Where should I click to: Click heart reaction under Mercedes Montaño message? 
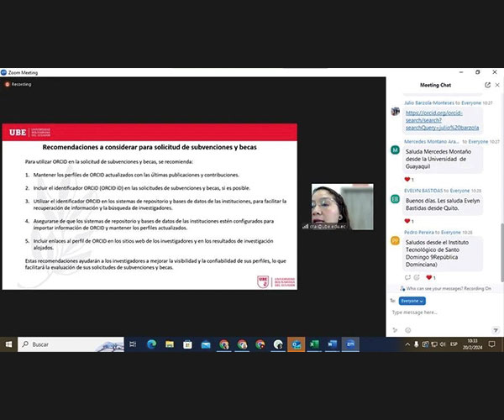(409, 179)
